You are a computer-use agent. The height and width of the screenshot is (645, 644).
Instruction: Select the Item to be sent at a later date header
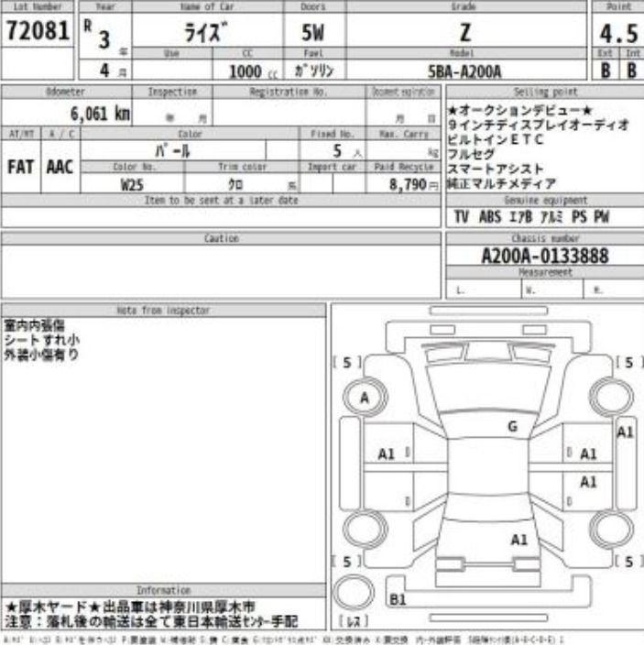(x=222, y=201)
